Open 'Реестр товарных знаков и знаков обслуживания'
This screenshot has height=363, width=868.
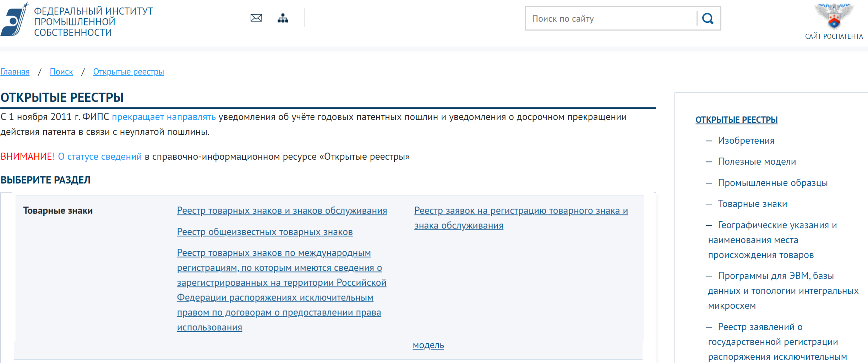coord(282,210)
